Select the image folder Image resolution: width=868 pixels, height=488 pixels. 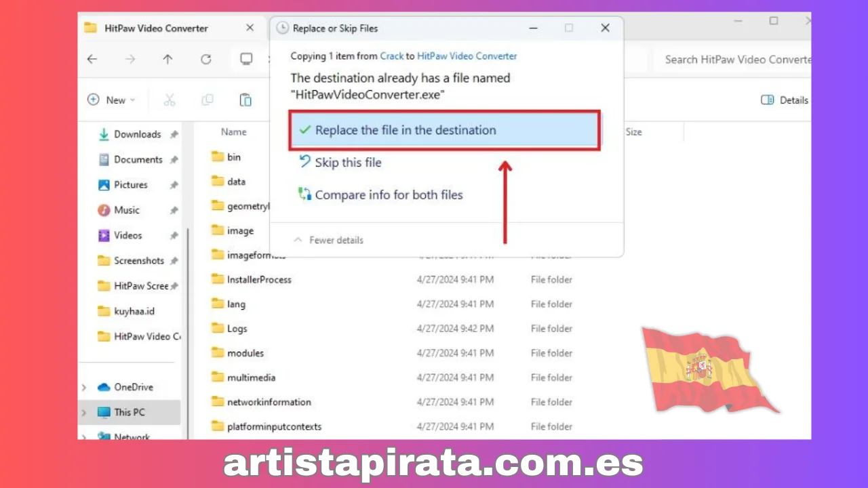pyautogui.click(x=240, y=230)
